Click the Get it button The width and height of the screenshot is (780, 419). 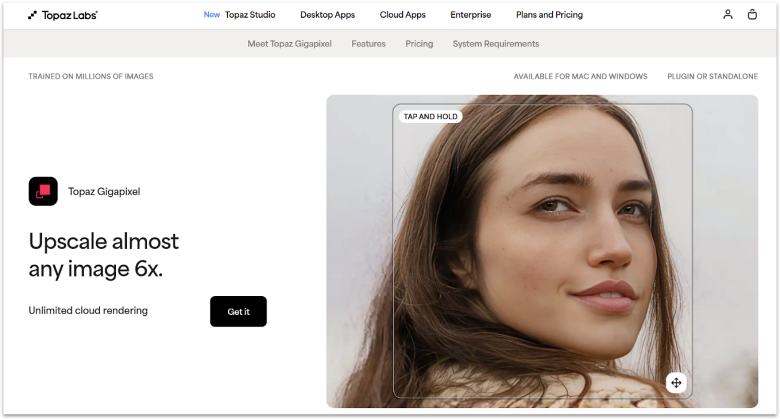click(x=238, y=312)
